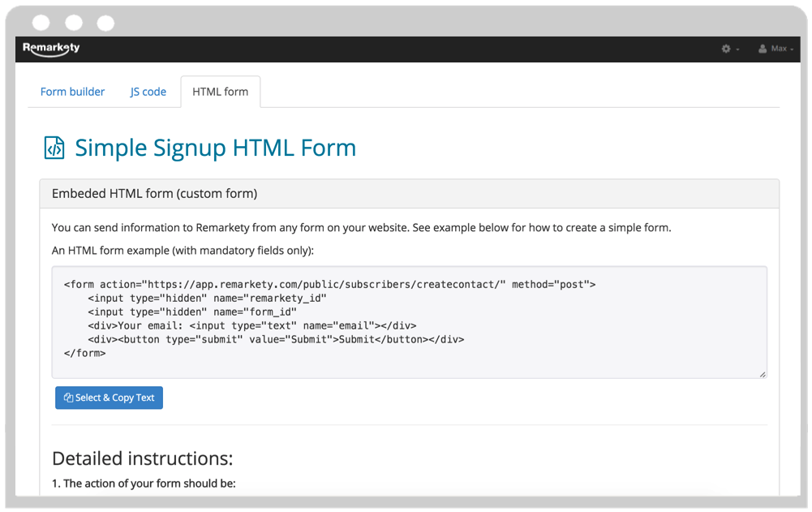Click the Simple Signup HTML Form heading
The width and height of the screenshot is (812, 512).
(216, 148)
